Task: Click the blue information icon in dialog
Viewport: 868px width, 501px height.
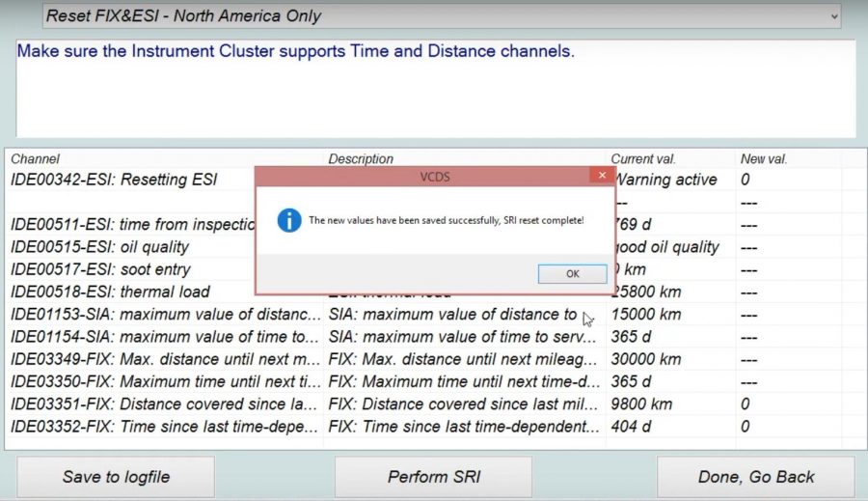Action: pyautogui.click(x=289, y=220)
